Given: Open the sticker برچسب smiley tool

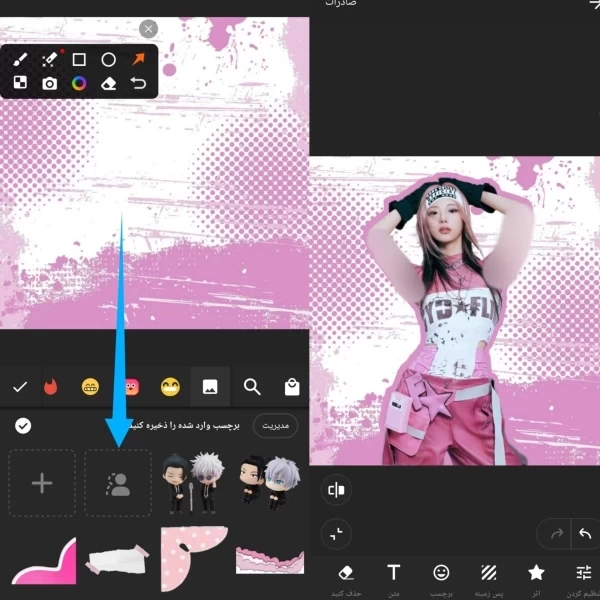Looking at the screenshot, I should tap(441, 580).
